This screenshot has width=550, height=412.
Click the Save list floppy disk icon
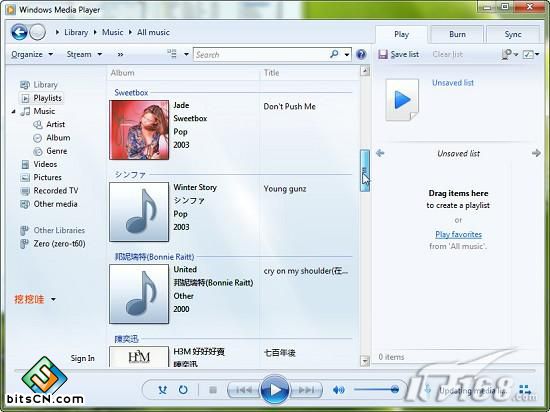[x=383, y=54]
